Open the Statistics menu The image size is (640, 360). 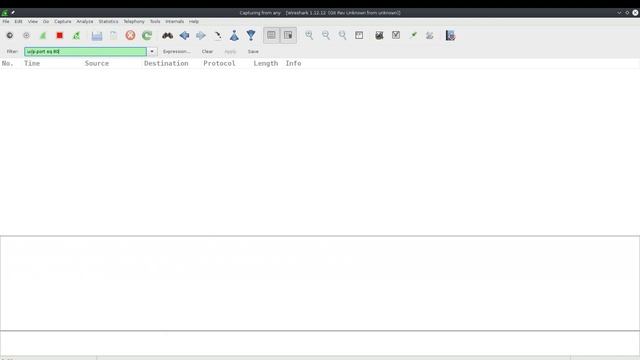tap(108, 21)
